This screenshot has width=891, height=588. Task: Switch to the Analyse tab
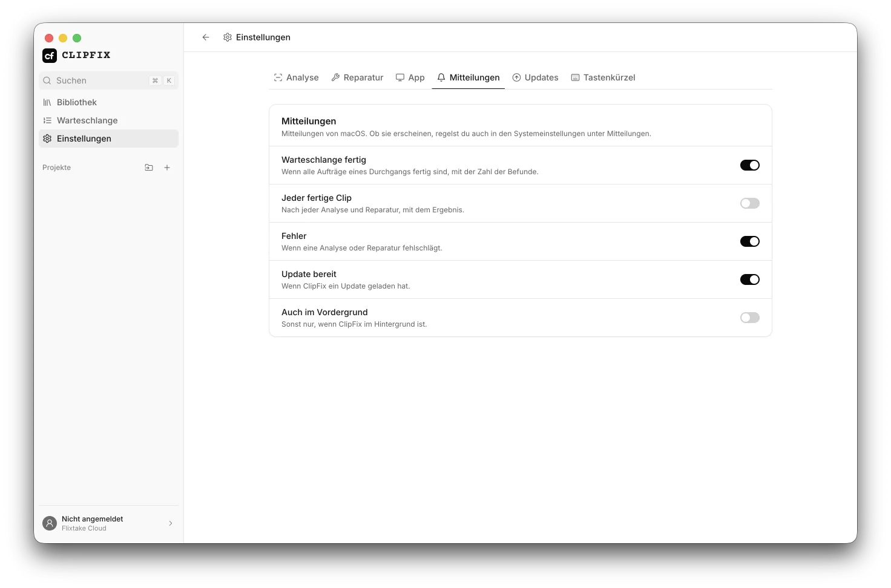point(296,77)
